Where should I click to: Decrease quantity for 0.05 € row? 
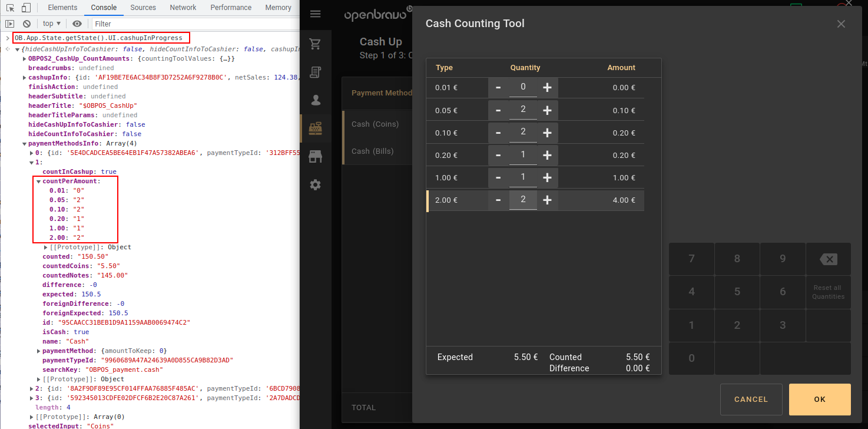click(x=498, y=110)
